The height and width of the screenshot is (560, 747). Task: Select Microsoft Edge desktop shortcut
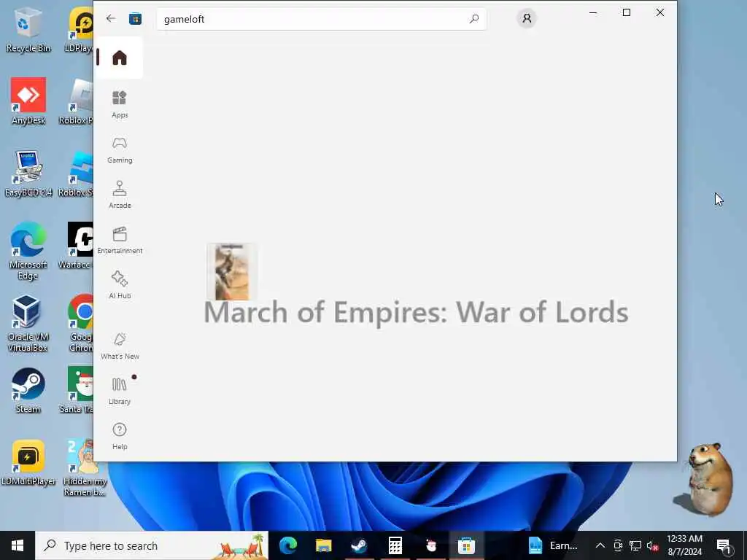[28, 251]
